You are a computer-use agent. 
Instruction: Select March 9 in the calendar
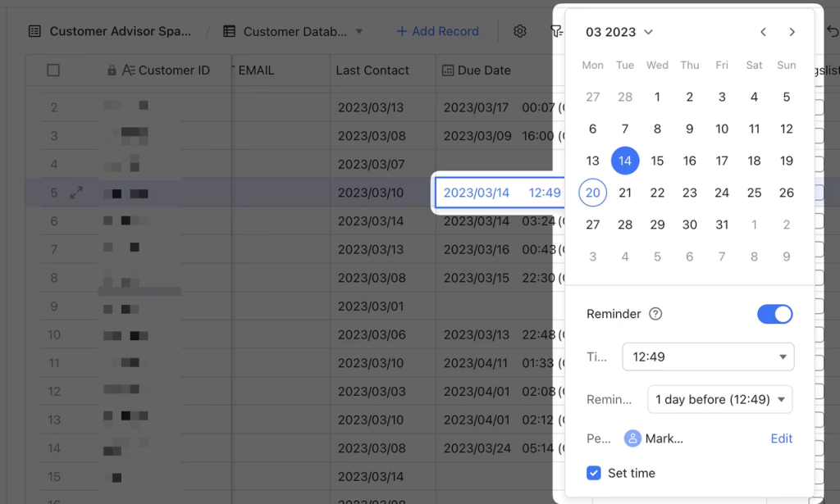(x=689, y=129)
